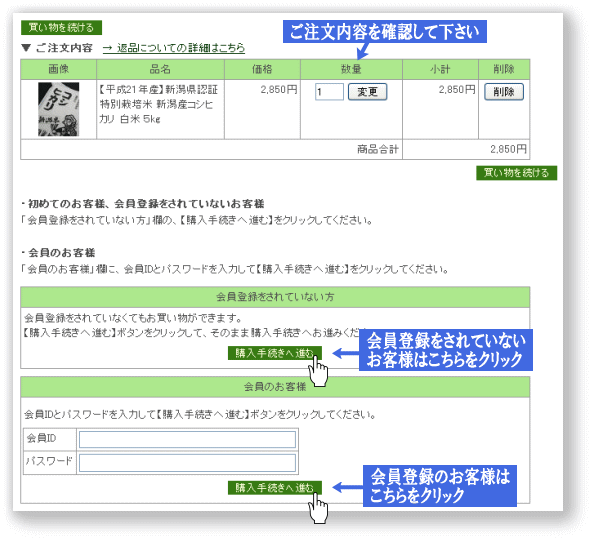Image resolution: width=593 pixels, height=541 pixels.
Task: Focus the パスワード input field
Action: click(x=187, y=463)
